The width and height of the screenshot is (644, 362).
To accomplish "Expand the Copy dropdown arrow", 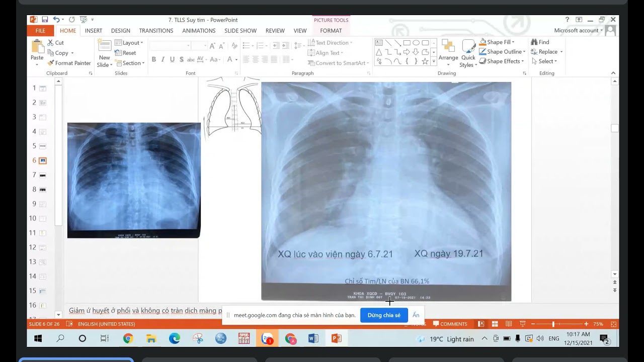I will (72, 53).
